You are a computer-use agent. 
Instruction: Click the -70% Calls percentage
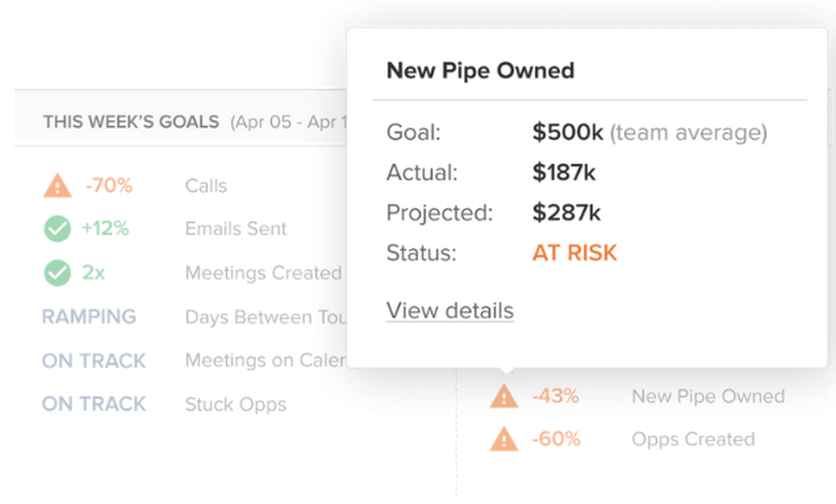pos(109,186)
